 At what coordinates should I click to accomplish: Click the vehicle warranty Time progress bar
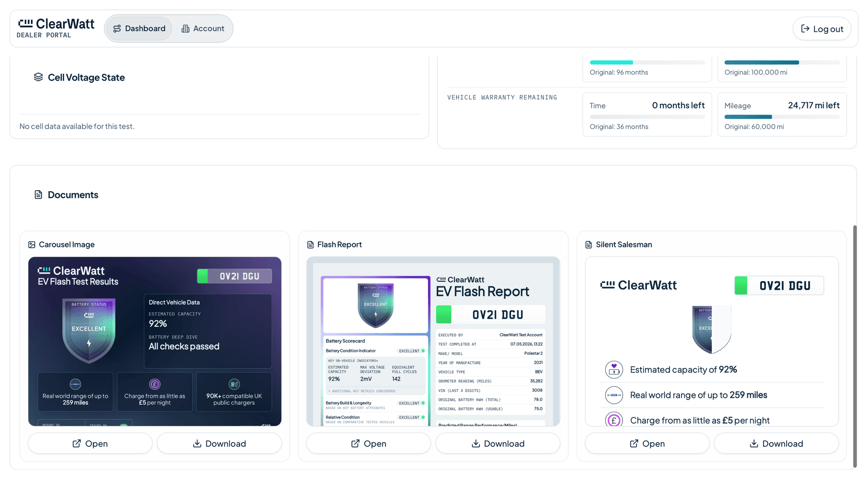coord(647,117)
